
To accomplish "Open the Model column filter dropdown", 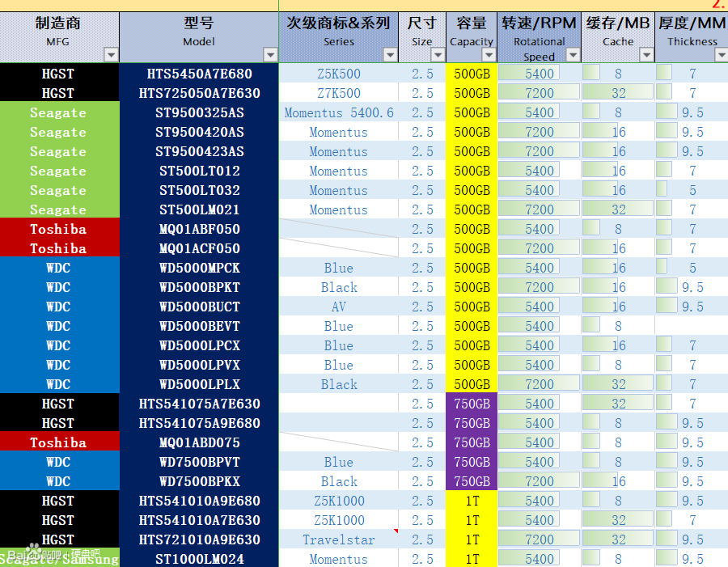I will pos(270,55).
